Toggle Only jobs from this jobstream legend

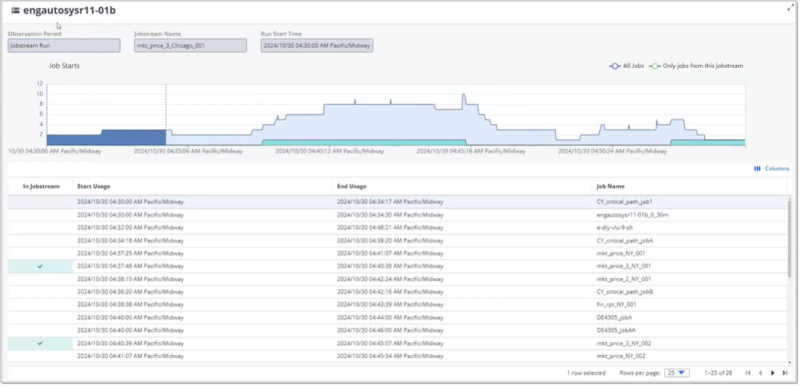(x=696, y=66)
